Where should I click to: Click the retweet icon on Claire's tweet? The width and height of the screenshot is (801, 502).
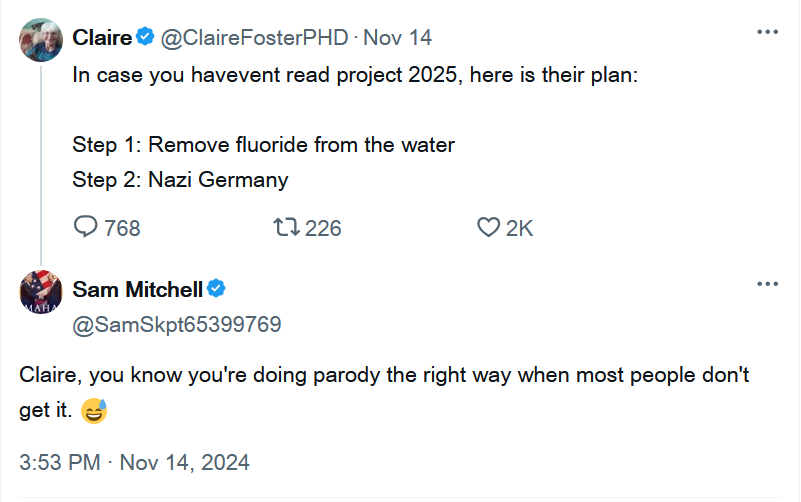pyautogui.click(x=286, y=227)
